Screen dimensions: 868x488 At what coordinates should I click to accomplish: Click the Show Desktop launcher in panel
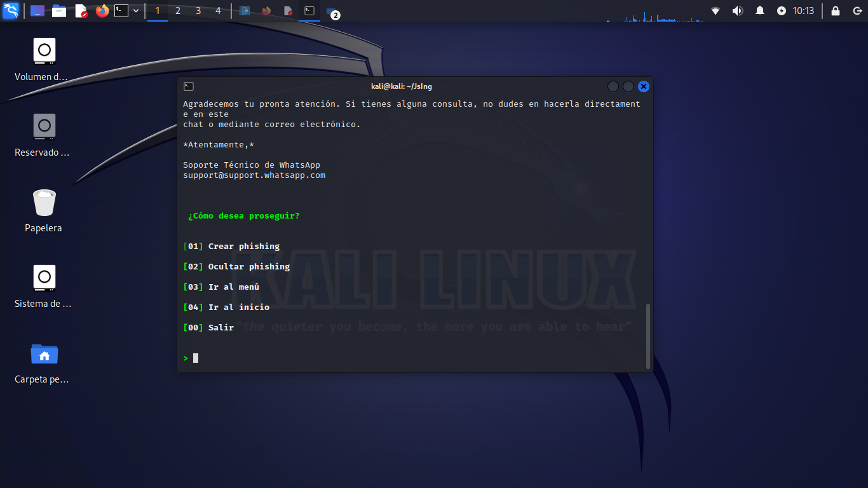pos(37,11)
